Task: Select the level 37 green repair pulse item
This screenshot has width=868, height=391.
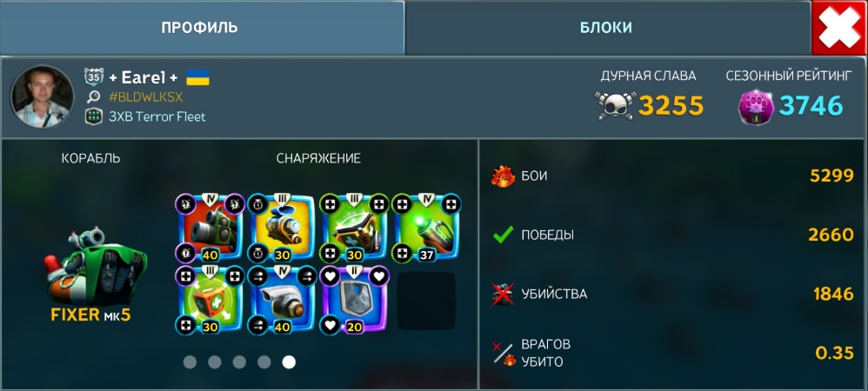Action: click(x=426, y=228)
